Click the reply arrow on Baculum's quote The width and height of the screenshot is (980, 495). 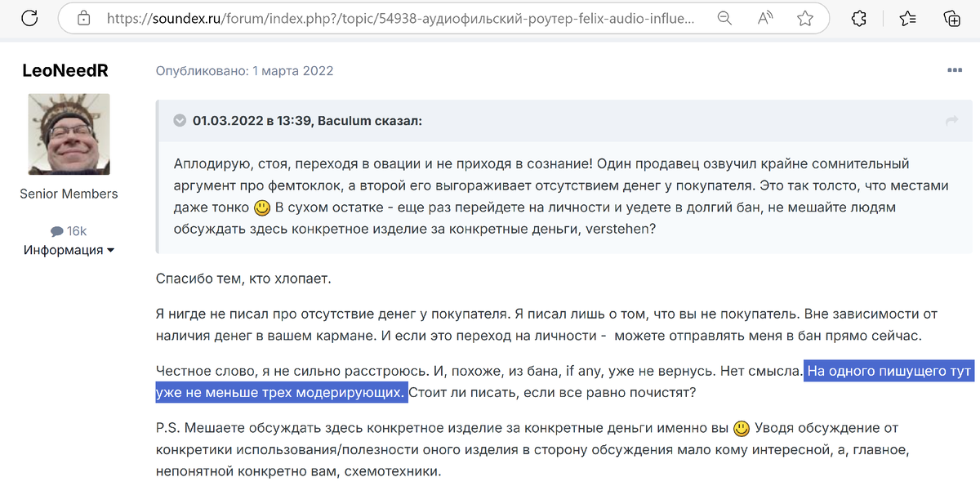tap(952, 120)
